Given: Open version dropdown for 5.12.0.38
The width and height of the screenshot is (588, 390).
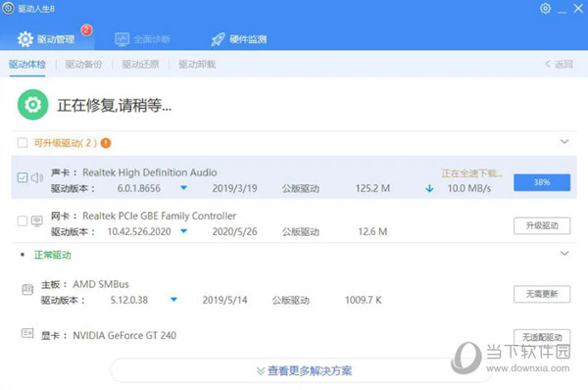Looking at the screenshot, I should tap(173, 299).
